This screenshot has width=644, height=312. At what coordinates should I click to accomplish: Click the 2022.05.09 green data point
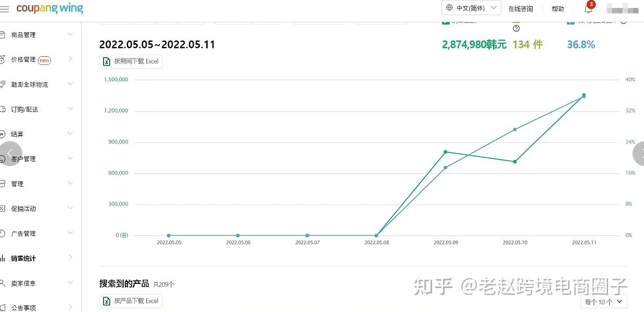point(446,152)
